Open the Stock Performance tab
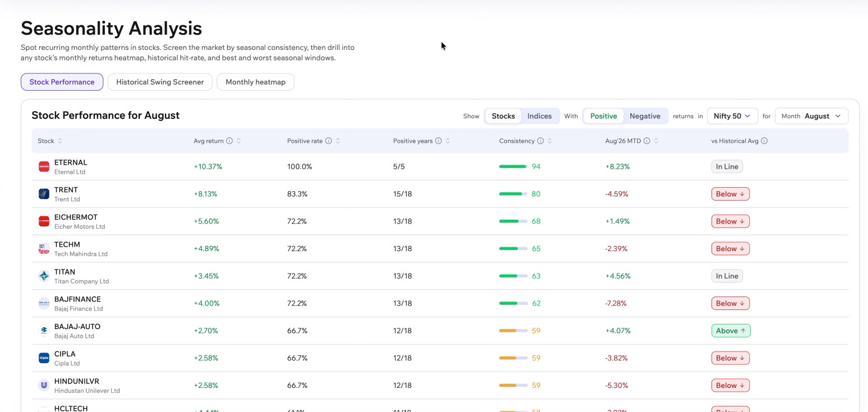This screenshot has height=412, width=868. coord(62,82)
